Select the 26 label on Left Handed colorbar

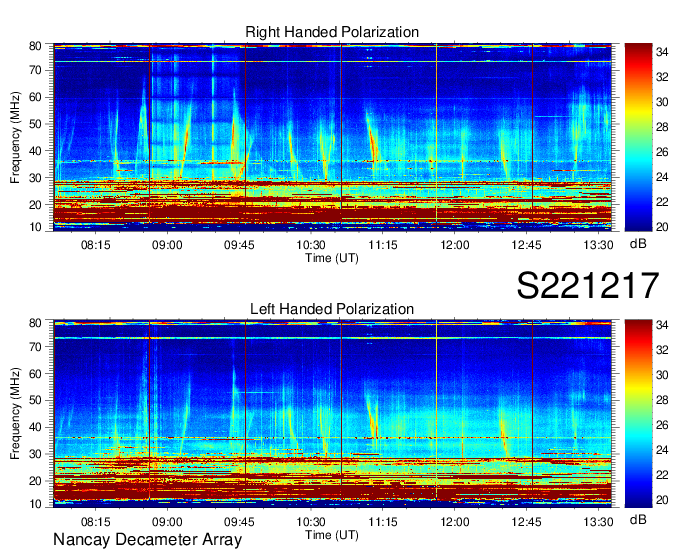point(662,425)
